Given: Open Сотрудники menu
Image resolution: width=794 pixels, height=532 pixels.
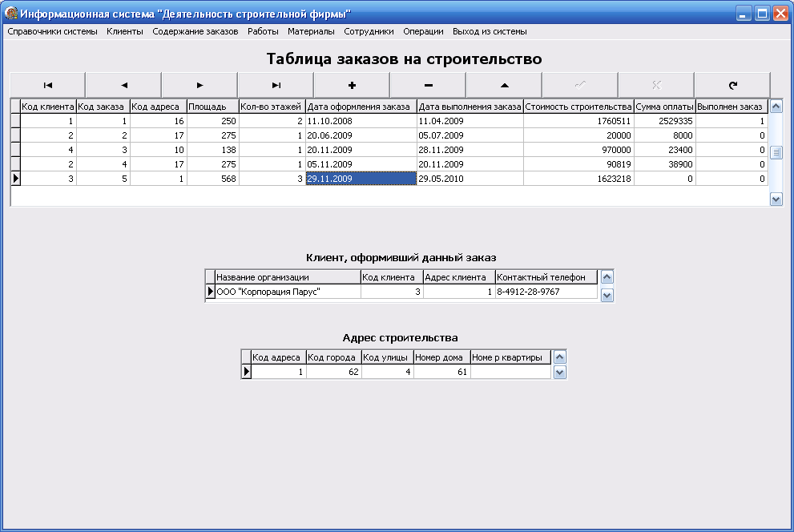Looking at the screenshot, I should [369, 31].
